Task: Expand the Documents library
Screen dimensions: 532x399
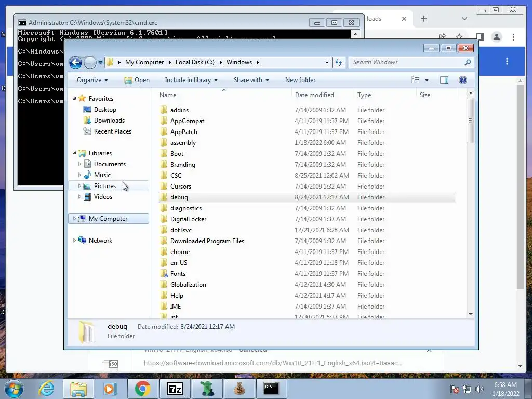Action: pos(79,164)
